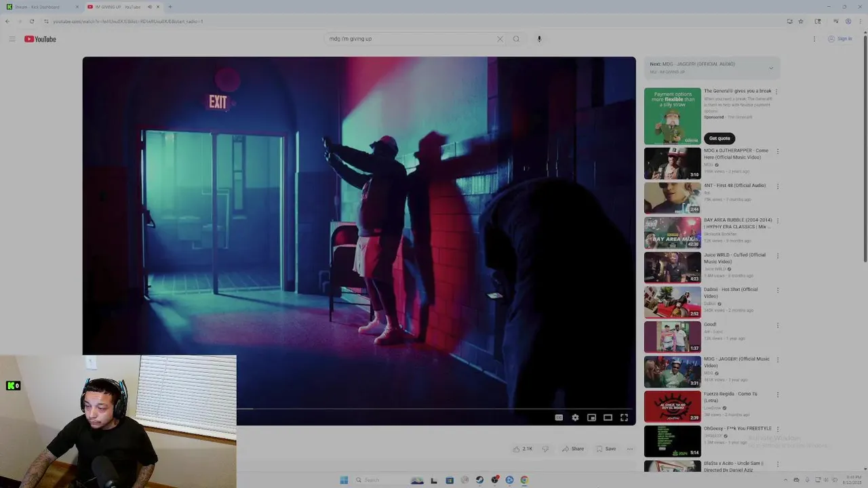Open options for MDG x DJTHERAPPER video
Image resolution: width=868 pixels, height=488 pixels.
pos(777,151)
